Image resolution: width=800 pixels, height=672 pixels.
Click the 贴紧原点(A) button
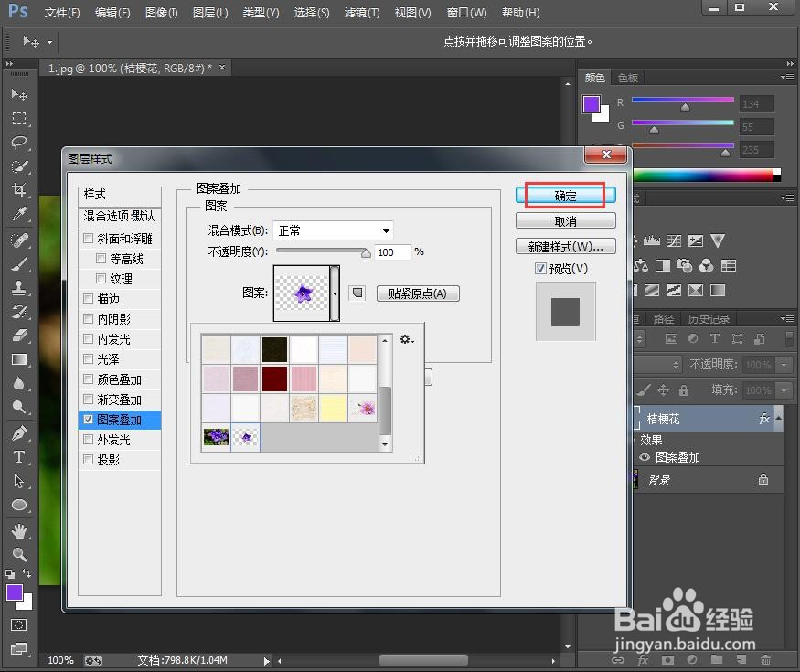click(418, 293)
